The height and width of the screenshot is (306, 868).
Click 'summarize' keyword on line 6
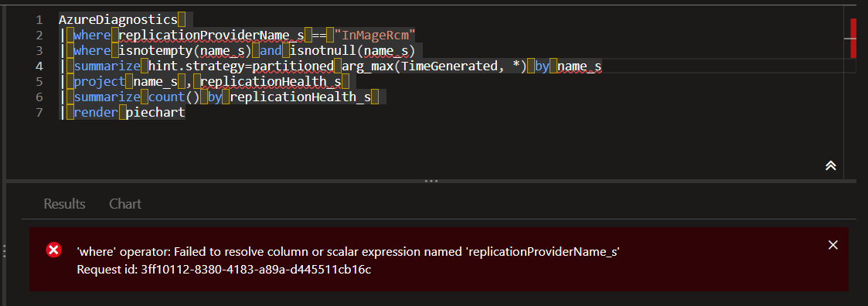(107, 97)
